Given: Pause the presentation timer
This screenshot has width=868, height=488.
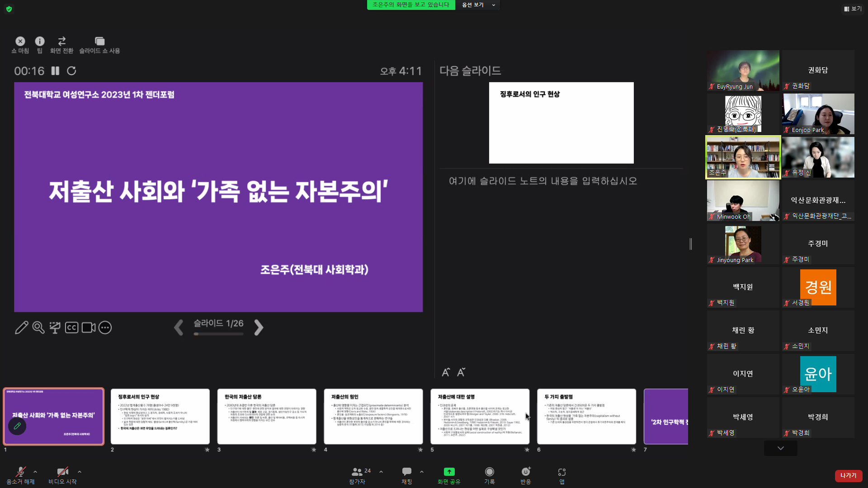Looking at the screenshot, I should tap(55, 70).
